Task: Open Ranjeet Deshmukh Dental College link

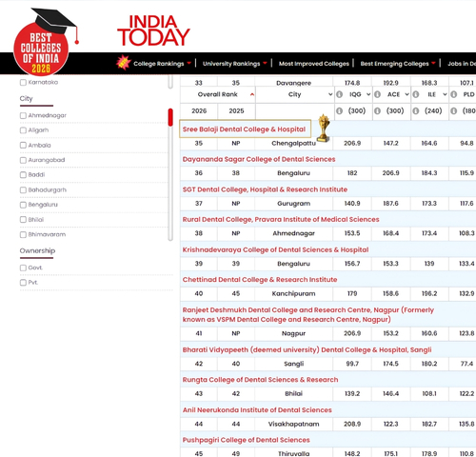Action: pyautogui.click(x=307, y=314)
